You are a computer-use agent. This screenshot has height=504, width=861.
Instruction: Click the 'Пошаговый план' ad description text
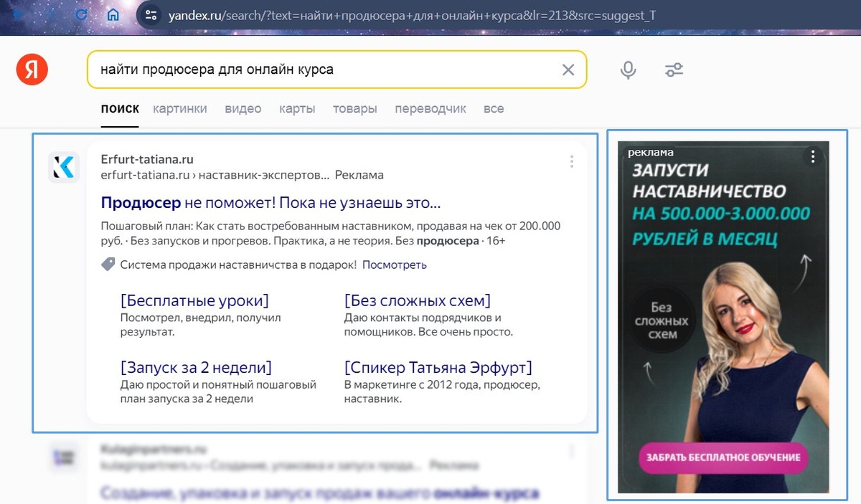point(331,234)
